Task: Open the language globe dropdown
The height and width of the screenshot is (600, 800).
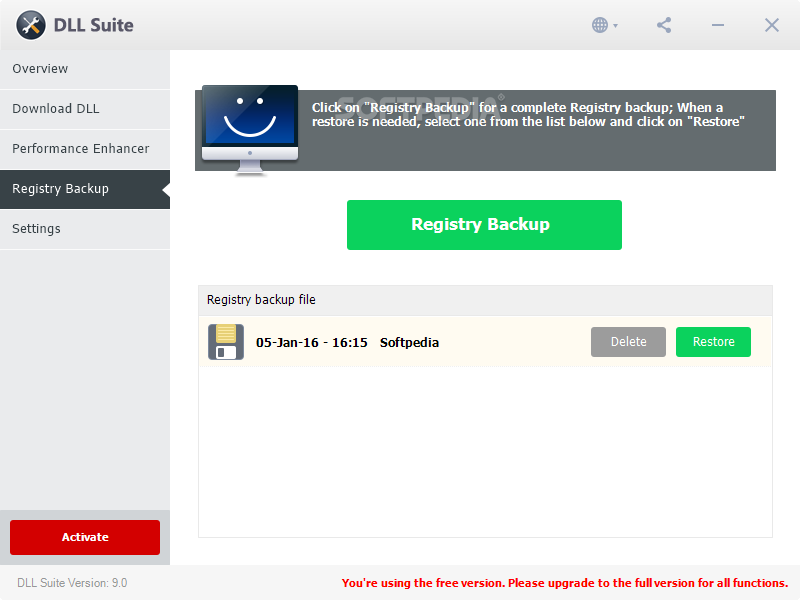Action: click(x=605, y=25)
